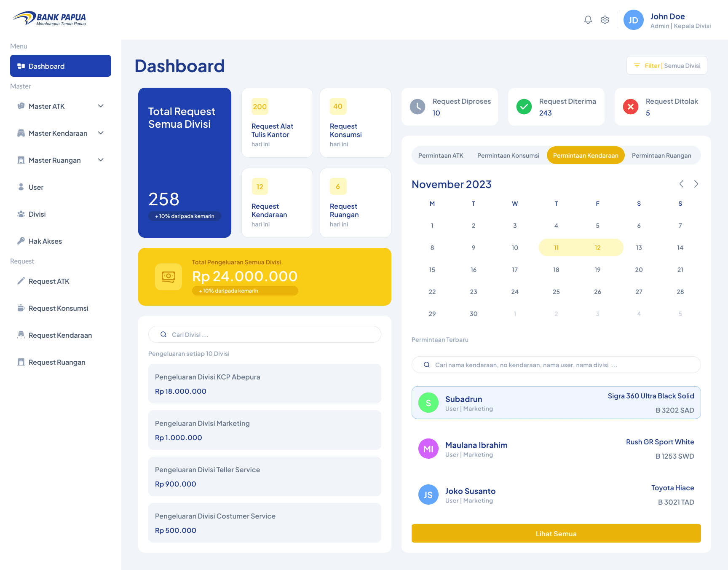Click the Request Ditolak red cross icon

click(x=631, y=107)
